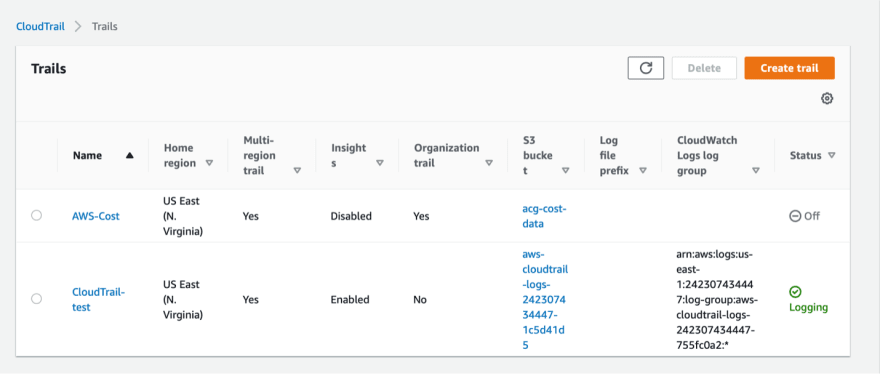880x376 pixels.
Task: Click the Log file prefix sort triangle
Action: [x=643, y=171]
